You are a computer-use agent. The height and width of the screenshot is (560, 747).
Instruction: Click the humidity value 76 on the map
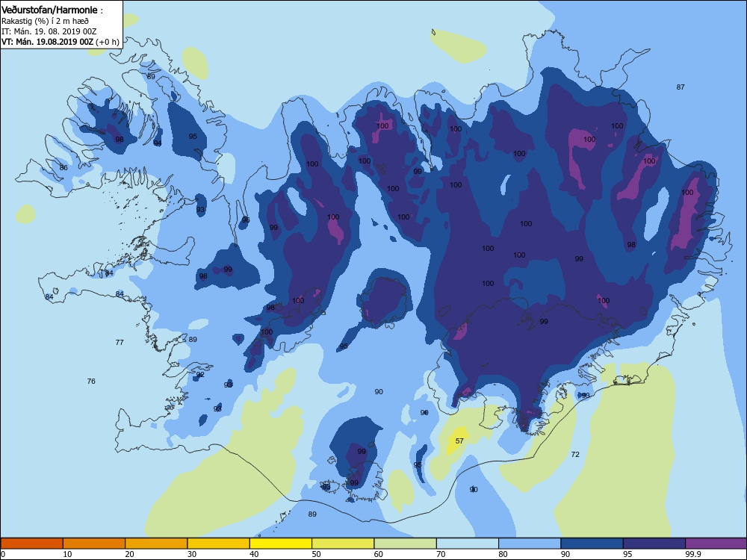91,381
